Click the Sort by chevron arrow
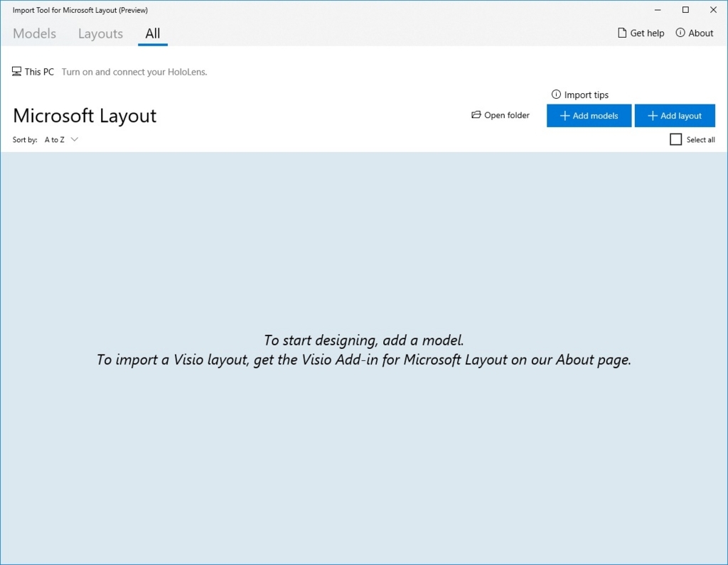728x565 pixels. pyautogui.click(x=74, y=139)
